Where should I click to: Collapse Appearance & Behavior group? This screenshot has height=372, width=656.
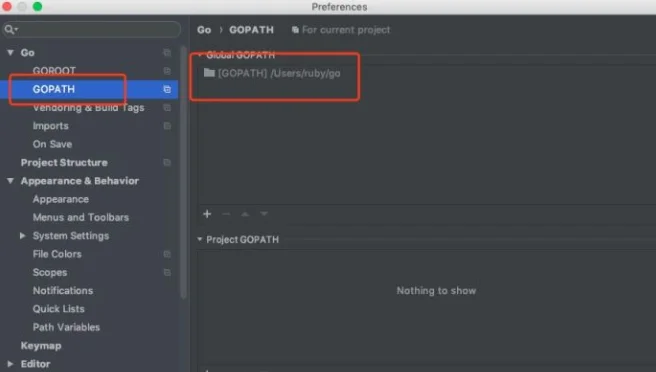pos(10,181)
